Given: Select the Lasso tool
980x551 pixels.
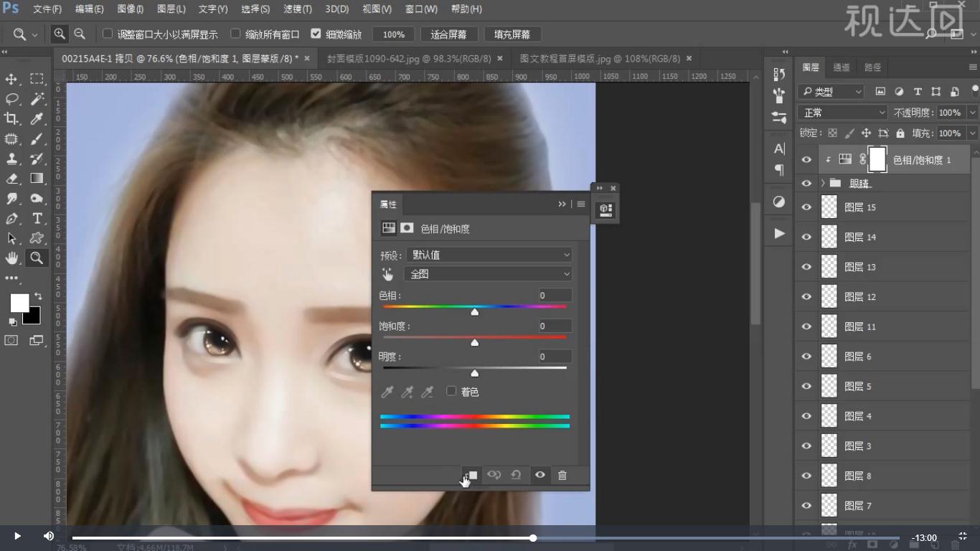Looking at the screenshot, I should 11,99.
